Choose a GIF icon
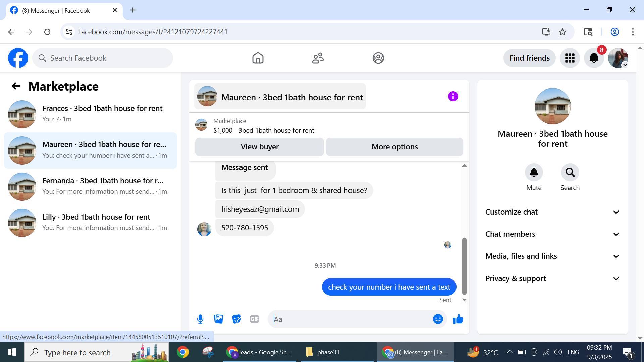 255,319
